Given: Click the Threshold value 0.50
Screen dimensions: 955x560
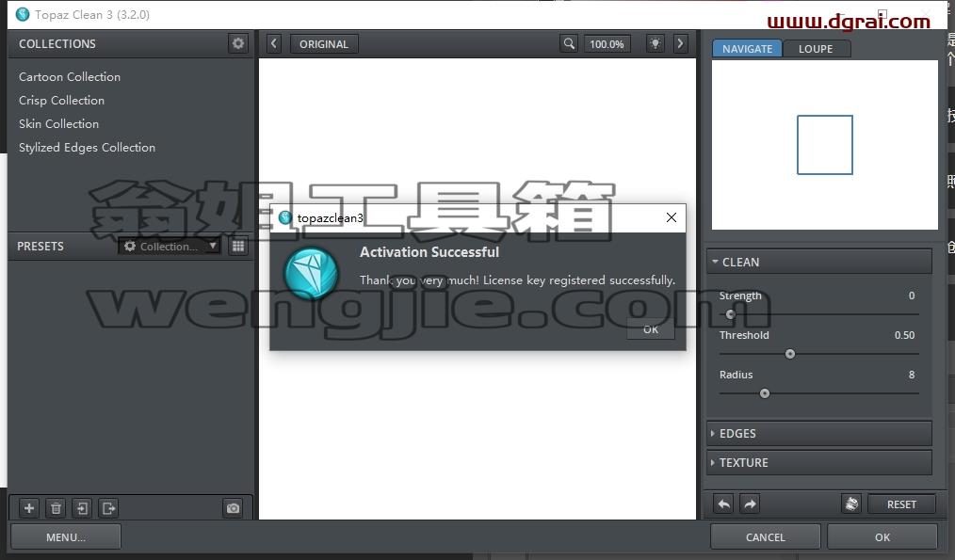Looking at the screenshot, I should click(904, 335).
